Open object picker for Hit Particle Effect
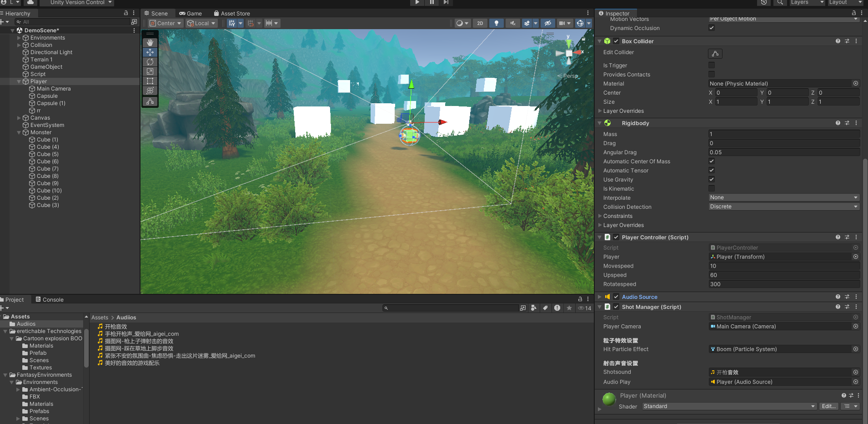 click(856, 349)
